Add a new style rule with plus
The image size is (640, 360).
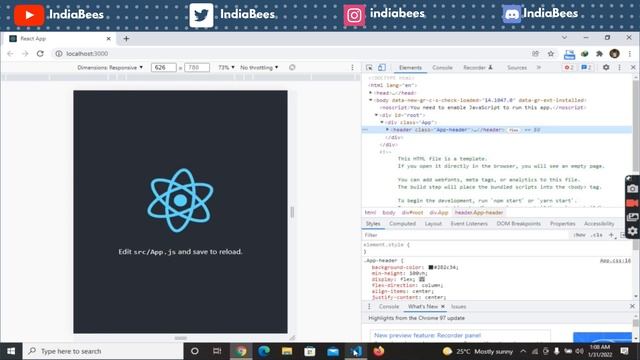[611, 235]
